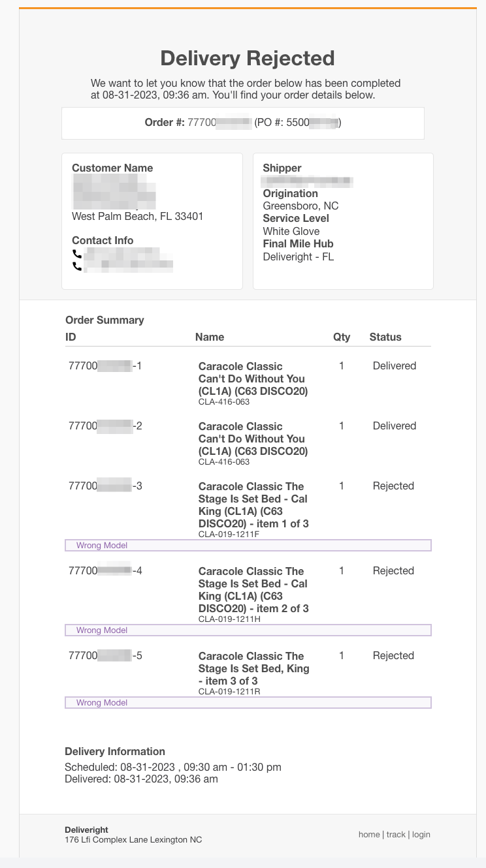Image resolution: width=486 pixels, height=868 pixels.
Task: Open the login link in footer
Action: (421, 834)
